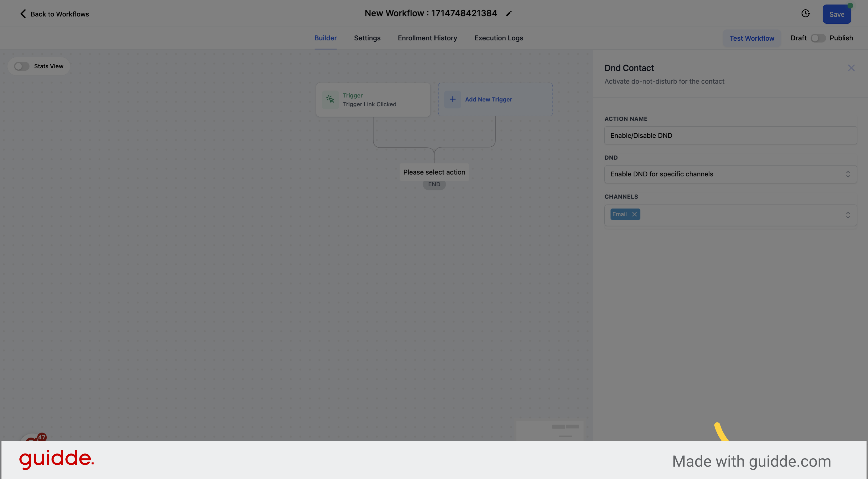Switch to the Execution Logs tab
Screen dimensions: 868x479
coord(499,38)
